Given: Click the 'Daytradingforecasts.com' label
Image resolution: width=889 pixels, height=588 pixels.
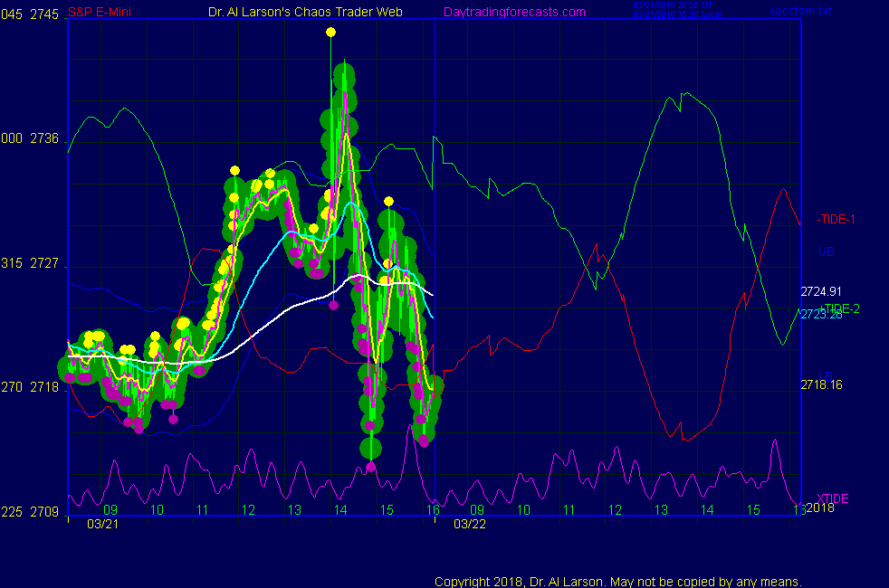Looking at the screenshot, I should [514, 12].
